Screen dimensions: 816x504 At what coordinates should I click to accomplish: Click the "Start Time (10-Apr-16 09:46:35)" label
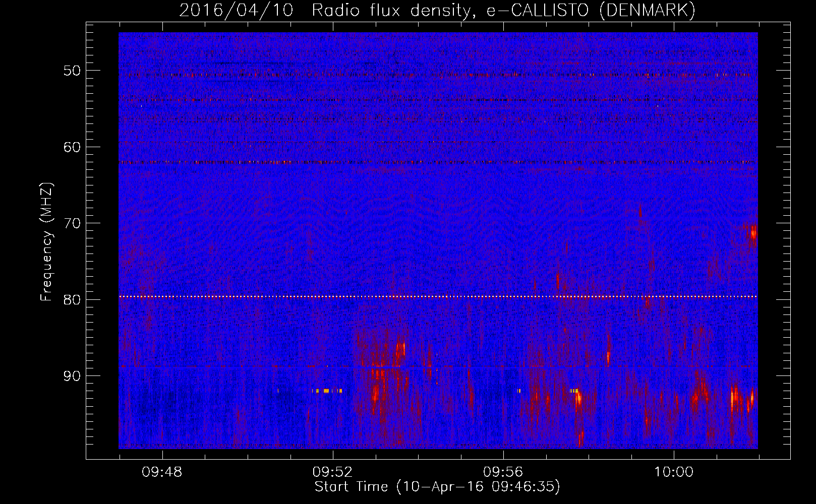coord(437,487)
